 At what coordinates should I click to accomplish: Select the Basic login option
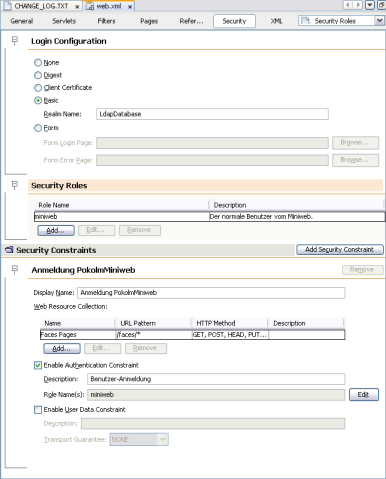click(38, 100)
